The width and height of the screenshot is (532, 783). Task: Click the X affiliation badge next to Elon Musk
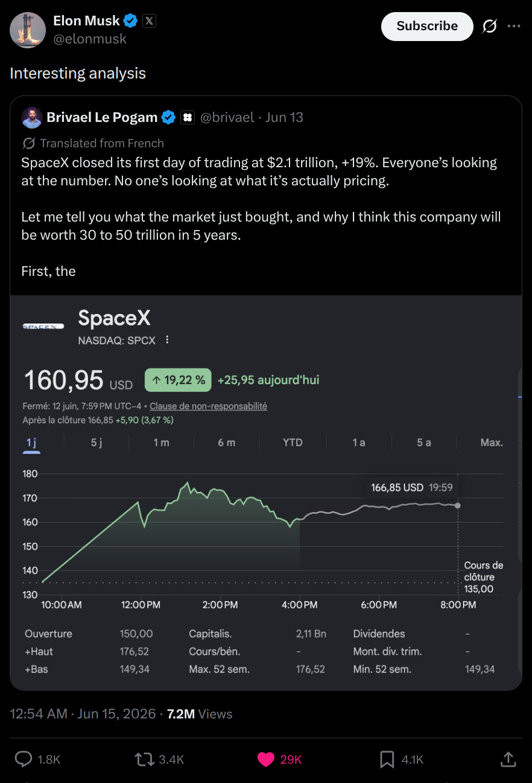[149, 21]
